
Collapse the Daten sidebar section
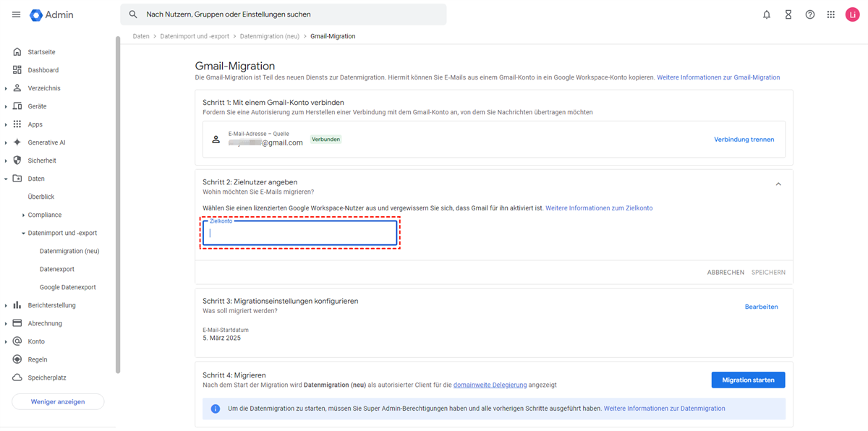6,179
